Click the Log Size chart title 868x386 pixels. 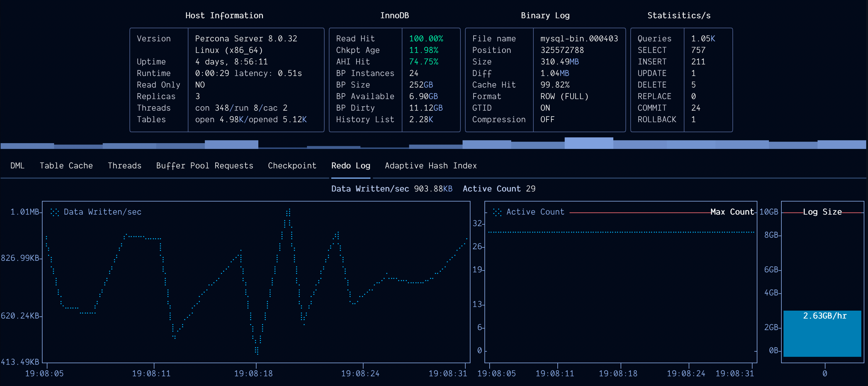(822, 212)
